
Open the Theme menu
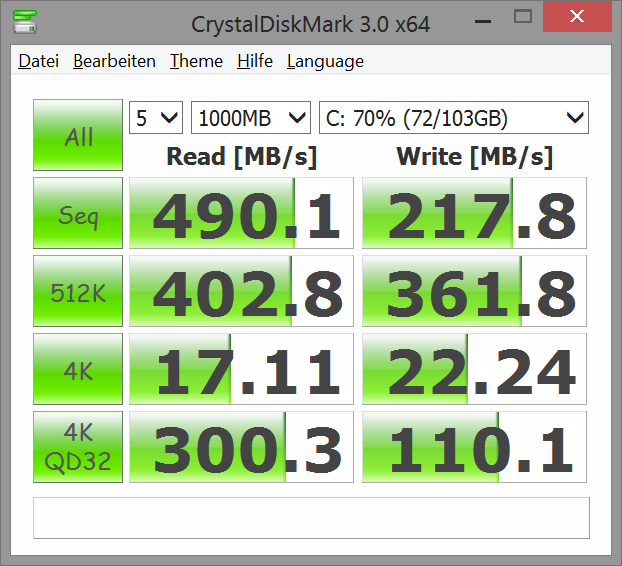pos(196,61)
